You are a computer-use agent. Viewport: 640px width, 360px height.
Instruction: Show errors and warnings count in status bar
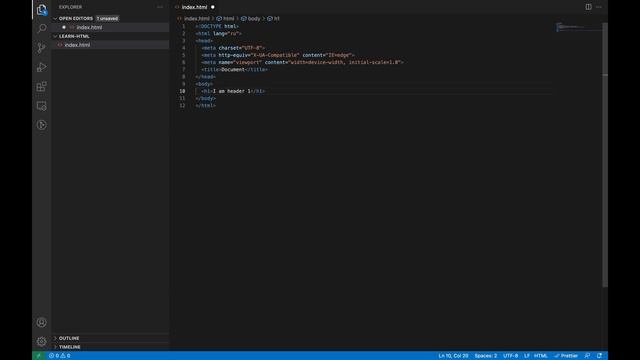[60, 356]
